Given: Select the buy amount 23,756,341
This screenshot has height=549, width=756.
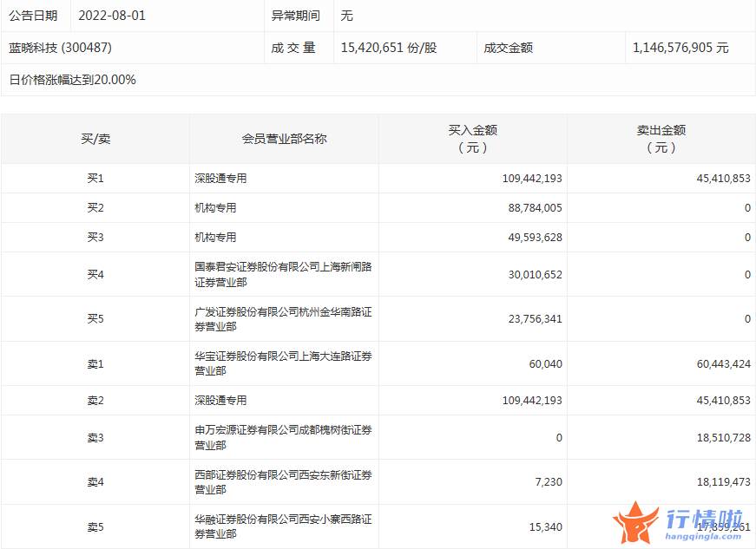Looking at the screenshot, I should (x=536, y=319).
